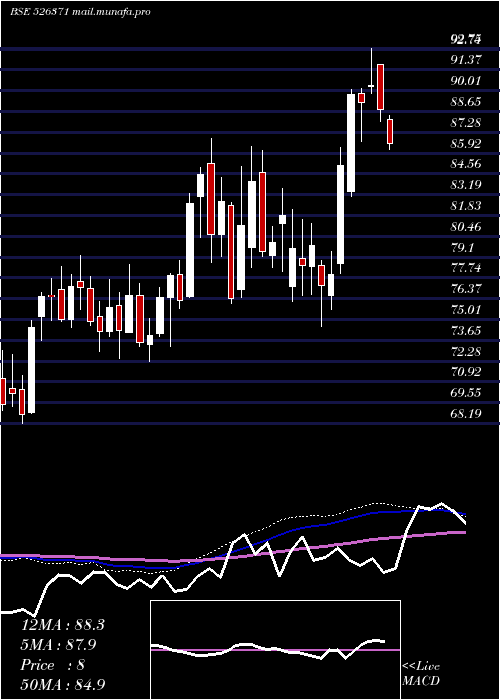Select the 90.01 price level label
The width and height of the screenshot is (500, 700).
click(x=466, y=80)
